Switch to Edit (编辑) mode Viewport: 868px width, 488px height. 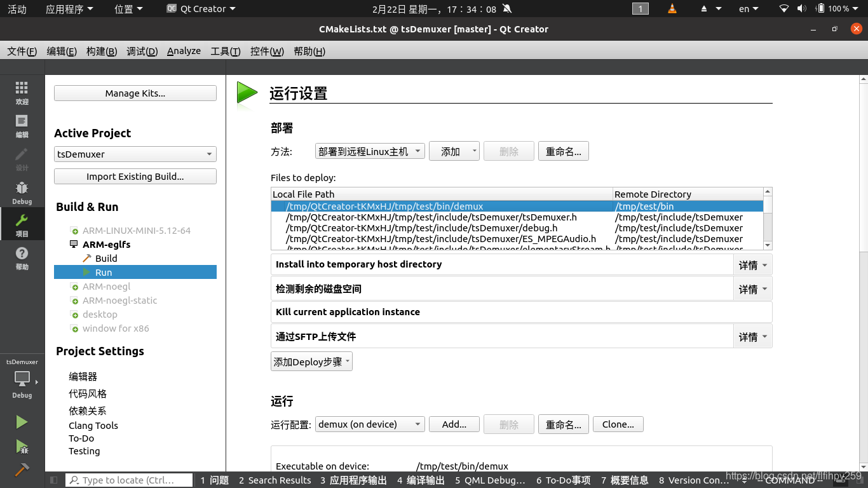pyautogui.click(x=22, y=126)
